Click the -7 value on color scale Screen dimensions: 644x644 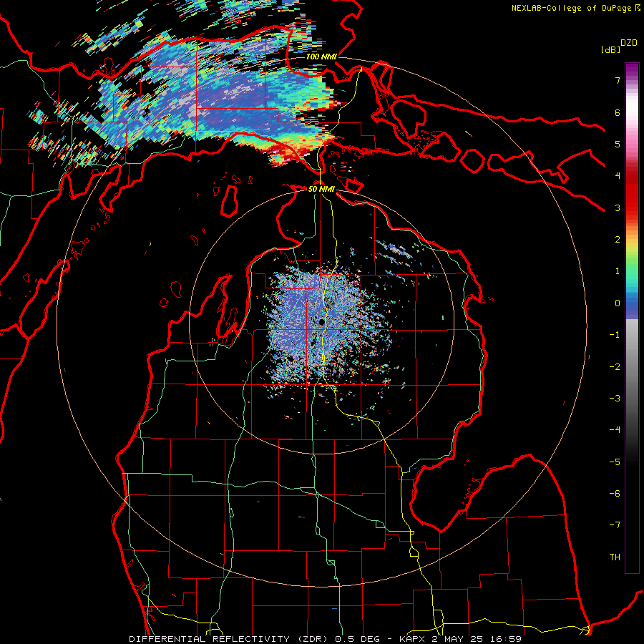click(615, 525)
